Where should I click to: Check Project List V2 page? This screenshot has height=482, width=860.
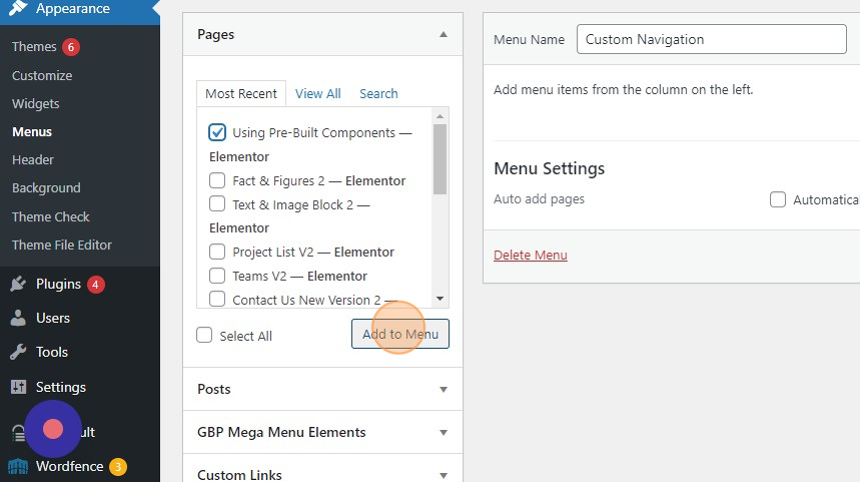tap(217, 252)
